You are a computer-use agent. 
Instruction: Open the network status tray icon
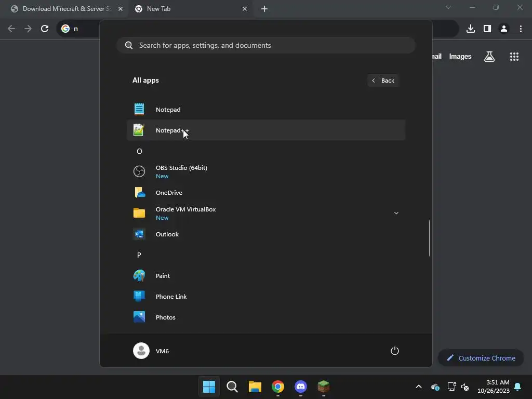coord(451,387)
